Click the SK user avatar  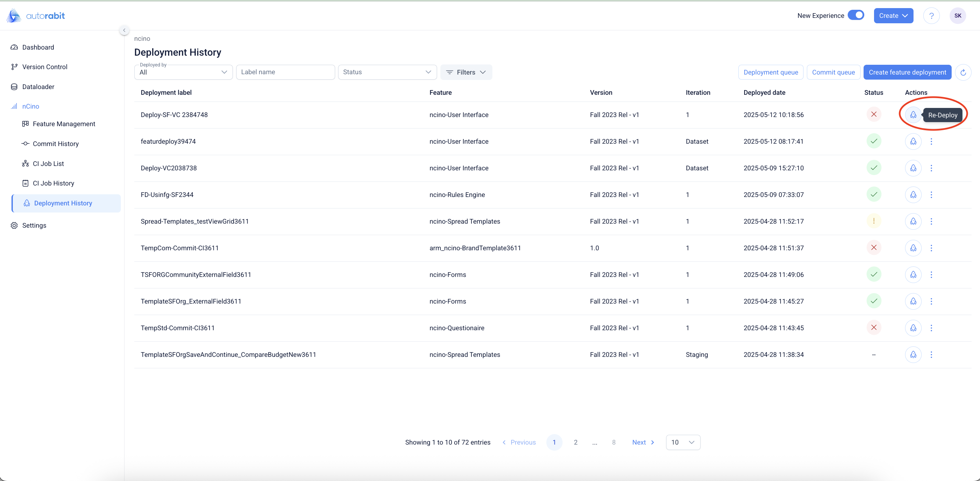pos(957,16)
